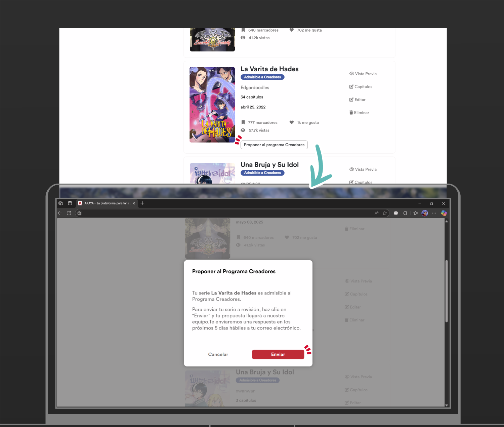504x427 pixels.
Task: Click 34 capítulos text
Action: [252, 97]
